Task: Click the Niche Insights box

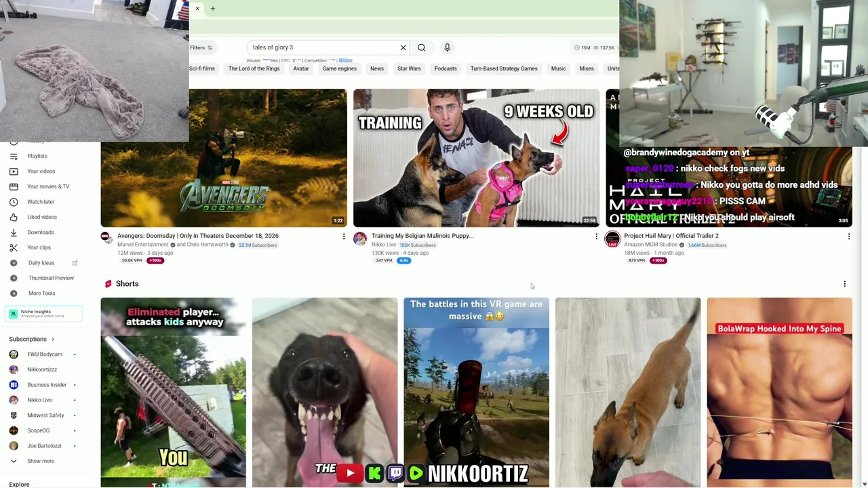Action: [44, 313]
